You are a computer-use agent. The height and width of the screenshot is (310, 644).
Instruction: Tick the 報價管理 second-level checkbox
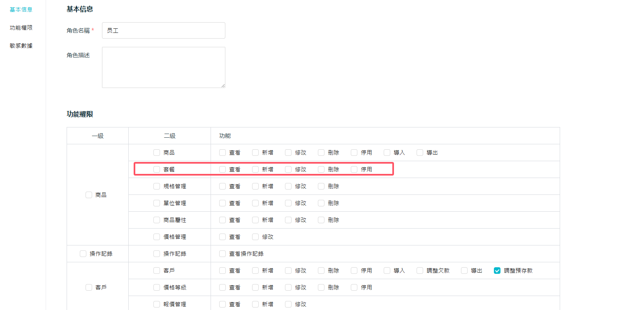[x=157, y=304]
